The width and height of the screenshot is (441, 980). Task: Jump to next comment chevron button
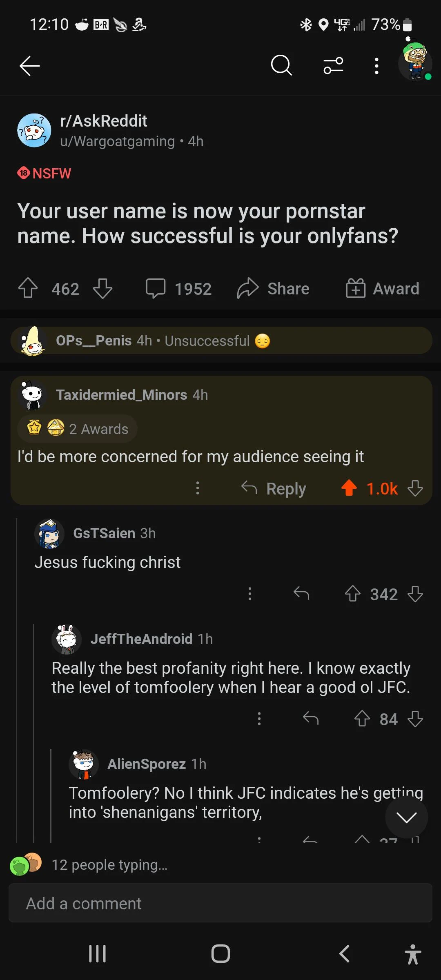pos(406,817)
